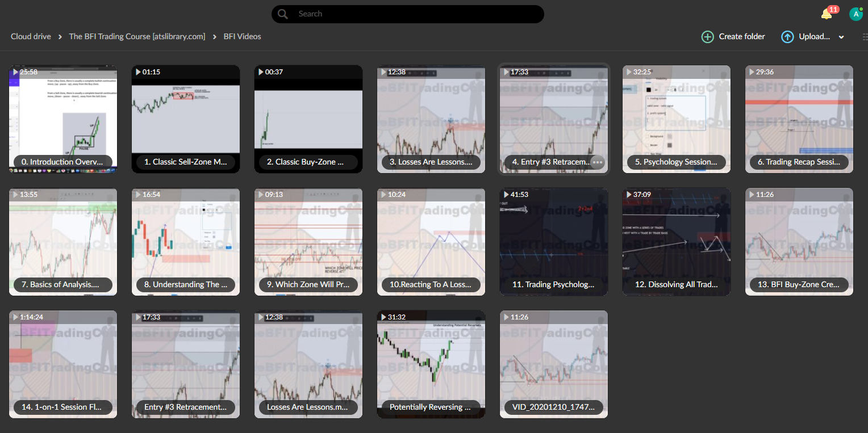Image resolution: width=868 pixels, height=433 pixels.
Task: Open the account avatar menu
Action: 856,14
